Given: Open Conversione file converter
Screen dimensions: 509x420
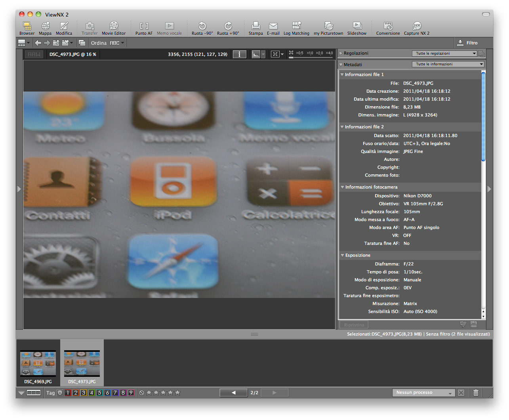Looking at the screenshot, I should click(388, 29).
